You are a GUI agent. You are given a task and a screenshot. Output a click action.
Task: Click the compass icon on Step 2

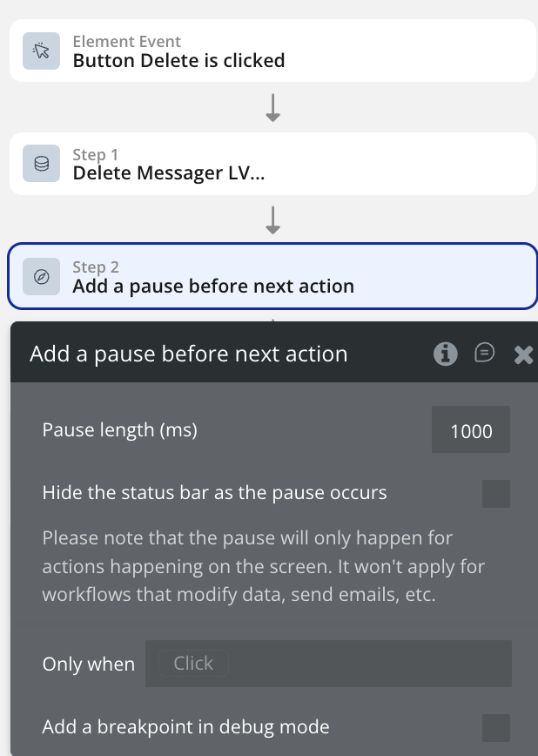point(41,277)
